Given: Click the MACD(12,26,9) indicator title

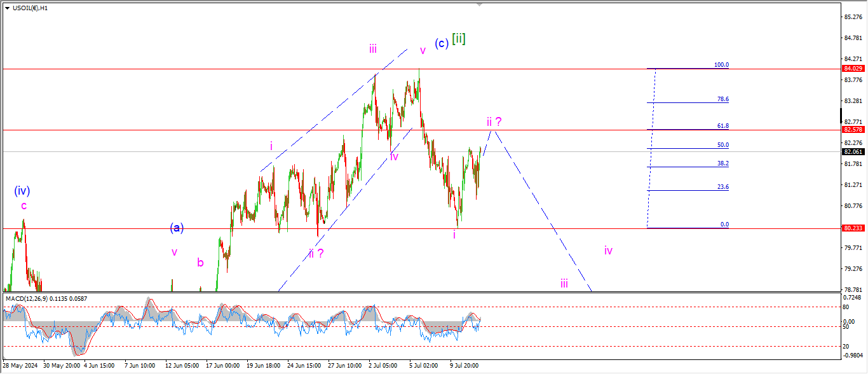Looking at the screenshot, I should [x=46, y=298].
